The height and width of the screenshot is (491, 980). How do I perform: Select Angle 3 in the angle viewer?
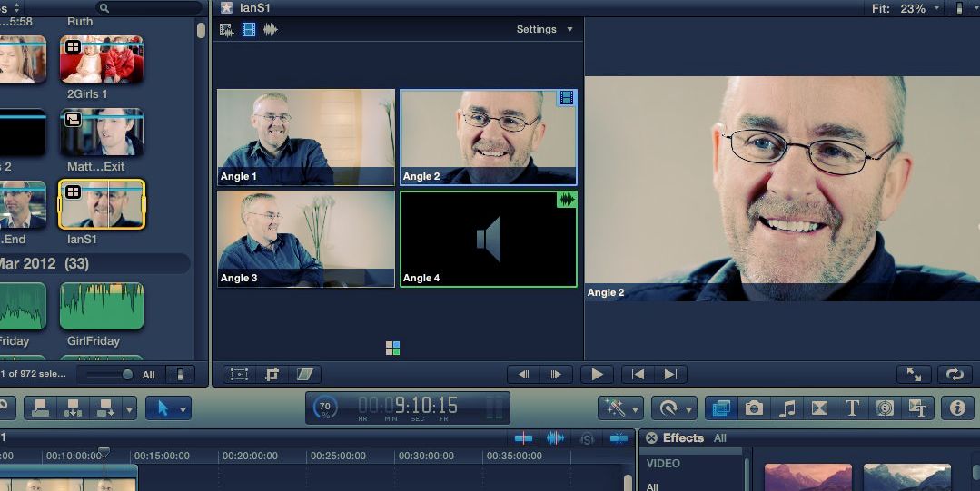coord(305,239)
